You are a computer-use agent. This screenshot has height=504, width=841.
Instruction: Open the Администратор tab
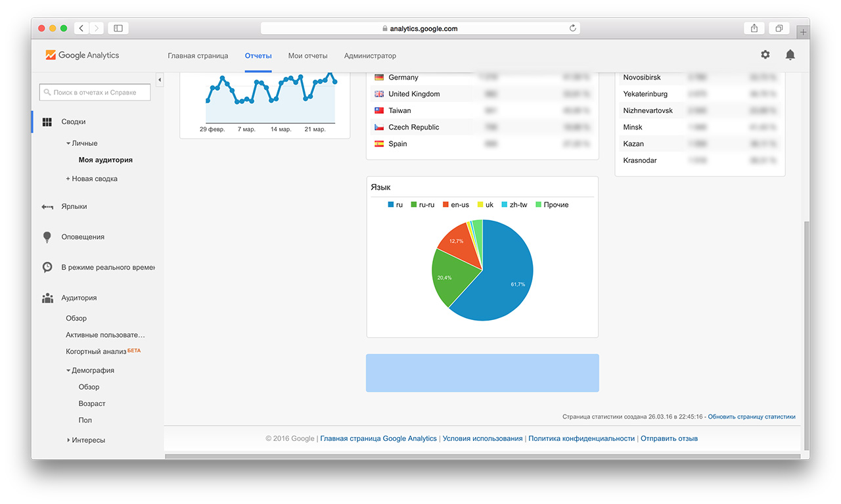[x=370, y=56]
